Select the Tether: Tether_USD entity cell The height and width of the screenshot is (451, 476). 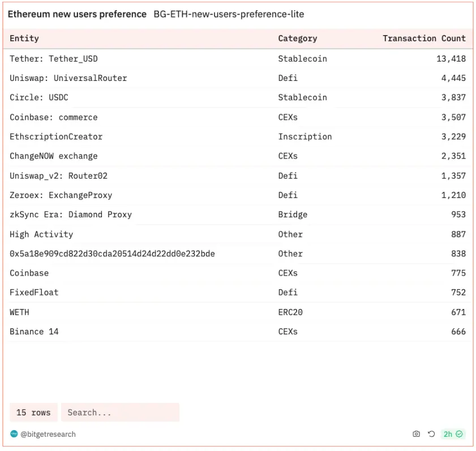(54, 59)
